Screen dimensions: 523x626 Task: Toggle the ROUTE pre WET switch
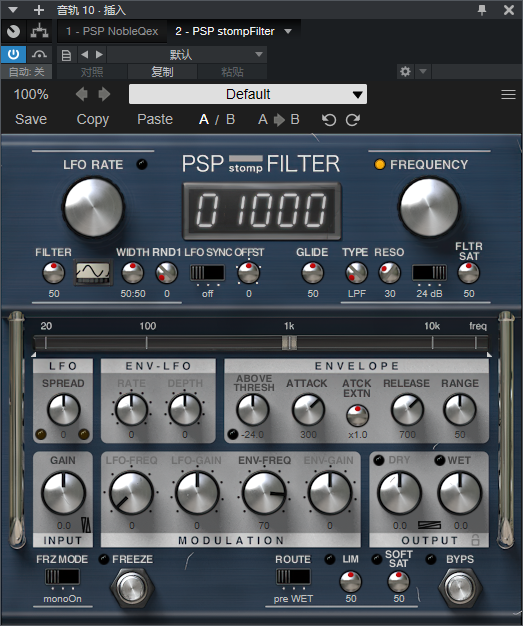click(293, 577)
